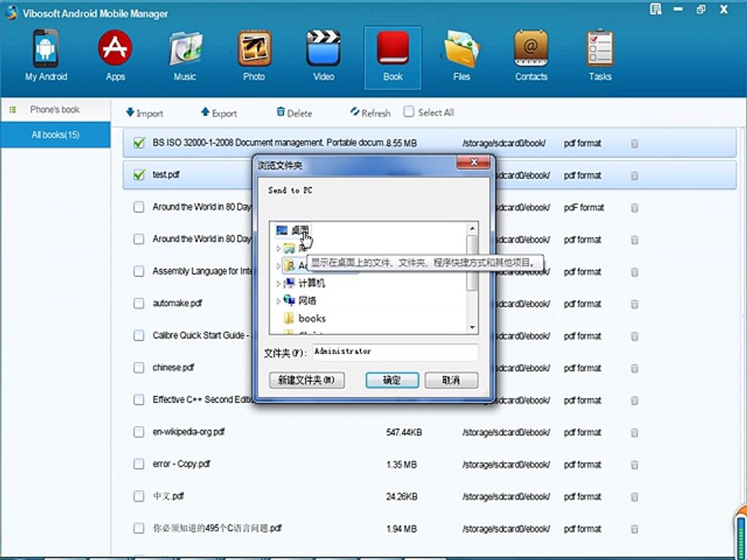The height and width of the screenshot is (560, 747).
Task: Click error - Copy.pdf file name
Action: (x=181, y=464)
